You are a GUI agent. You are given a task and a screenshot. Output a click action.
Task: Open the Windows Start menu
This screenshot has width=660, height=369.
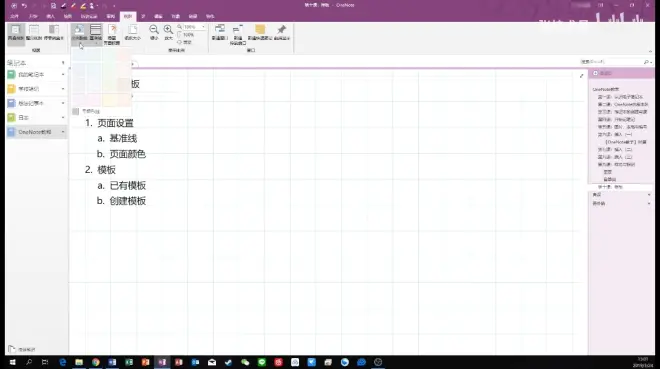tap(12, 362)
